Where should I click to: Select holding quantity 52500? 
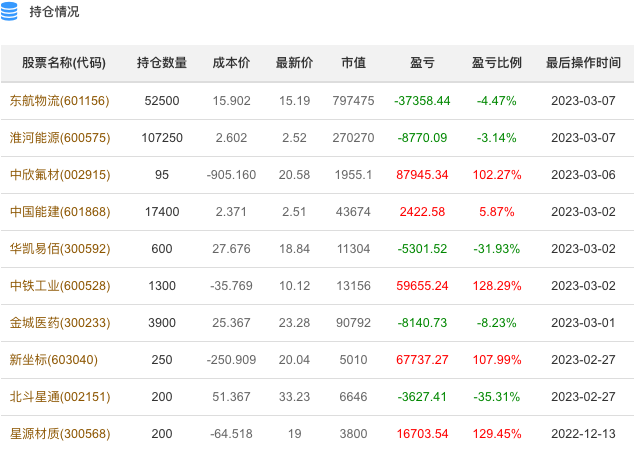coord(162,100)
